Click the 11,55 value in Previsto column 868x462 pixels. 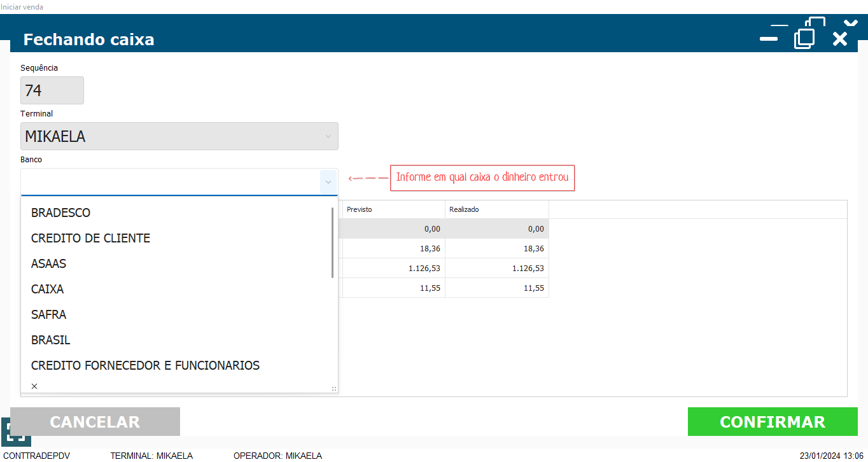click(x=393, y=288)
